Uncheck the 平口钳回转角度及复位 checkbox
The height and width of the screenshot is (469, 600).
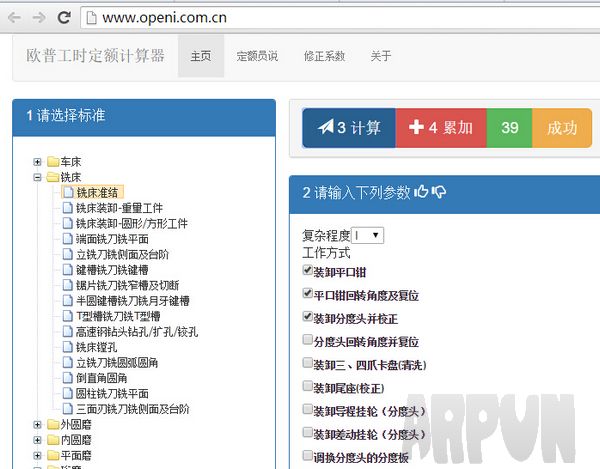tap(307, 293)
